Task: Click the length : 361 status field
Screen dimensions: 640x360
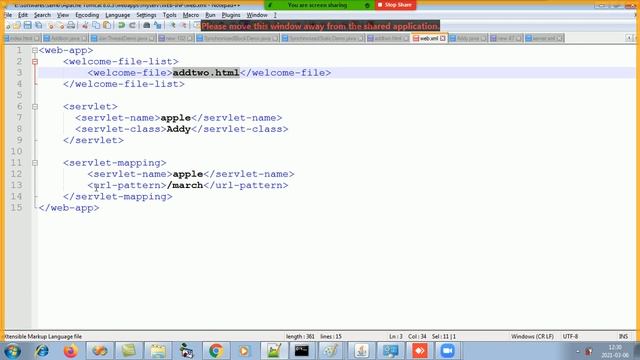Action: (300, 336)
